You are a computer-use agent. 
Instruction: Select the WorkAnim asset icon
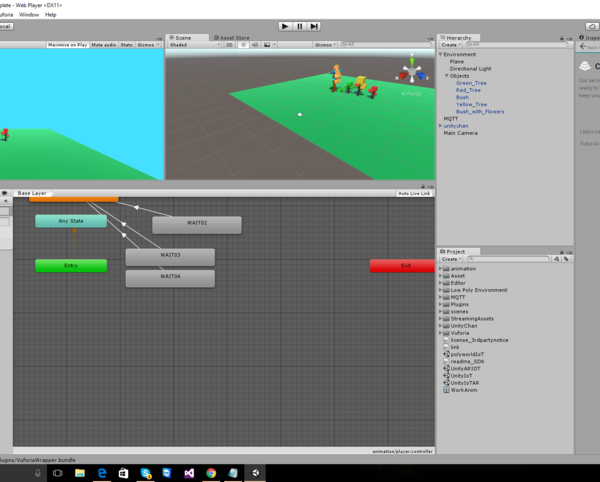click(446, 390)
